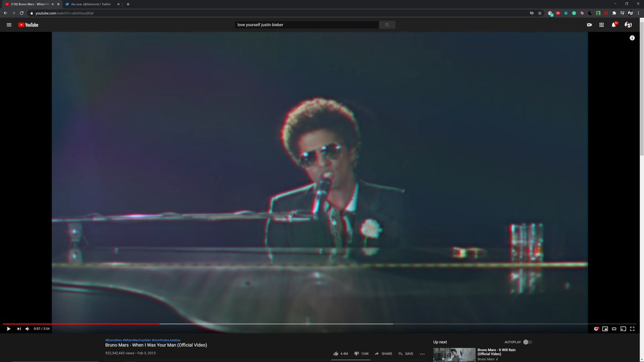
Task: Open the YouTube apps grid
Action: (x=601, y=25)
